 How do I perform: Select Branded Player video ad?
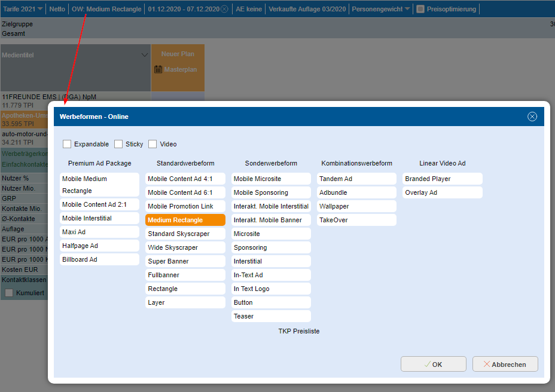pyautogui.click(x=442, y=179)
